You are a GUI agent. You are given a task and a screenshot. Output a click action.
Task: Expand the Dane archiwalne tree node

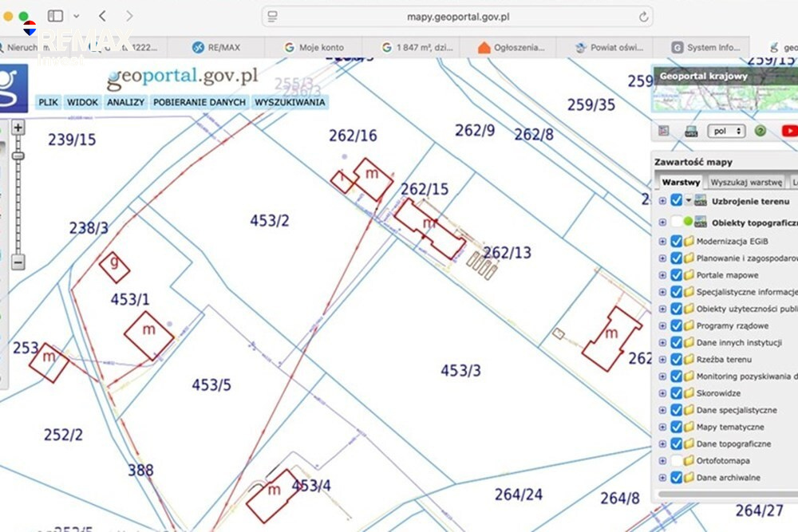click(662, 478)
